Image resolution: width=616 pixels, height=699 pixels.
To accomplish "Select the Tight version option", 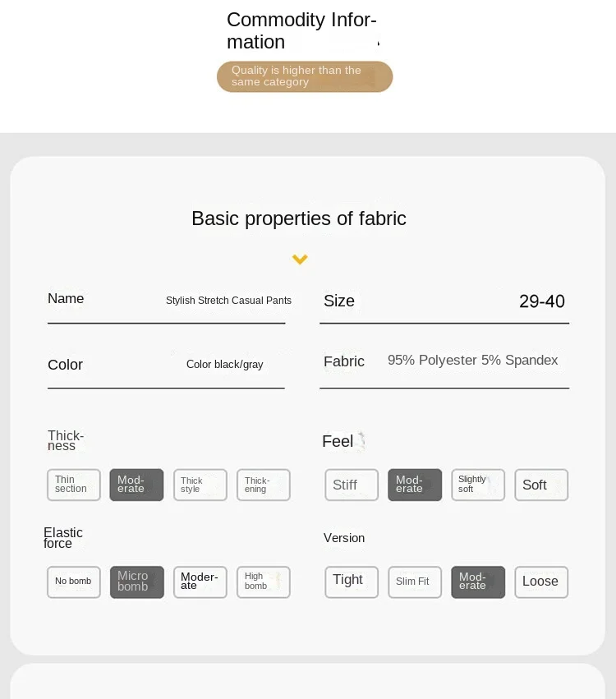I will (352, 582).
